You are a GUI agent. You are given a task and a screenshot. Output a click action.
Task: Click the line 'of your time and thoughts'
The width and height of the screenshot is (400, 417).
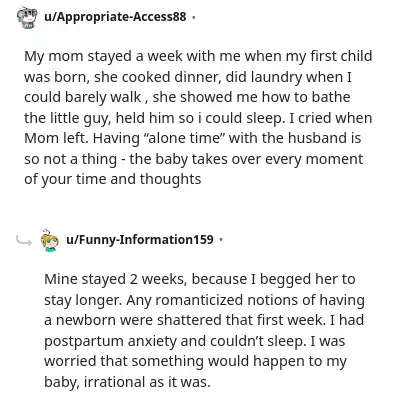point(113,180)
